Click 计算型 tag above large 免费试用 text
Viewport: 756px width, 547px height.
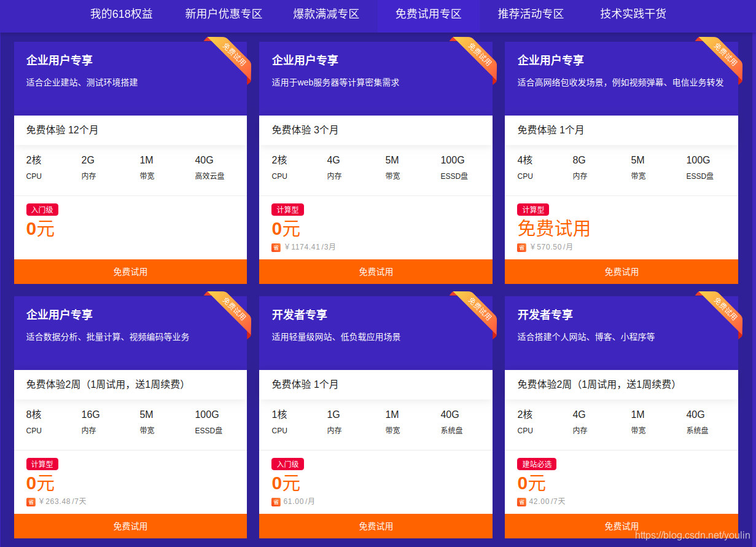tap(534, 210)
